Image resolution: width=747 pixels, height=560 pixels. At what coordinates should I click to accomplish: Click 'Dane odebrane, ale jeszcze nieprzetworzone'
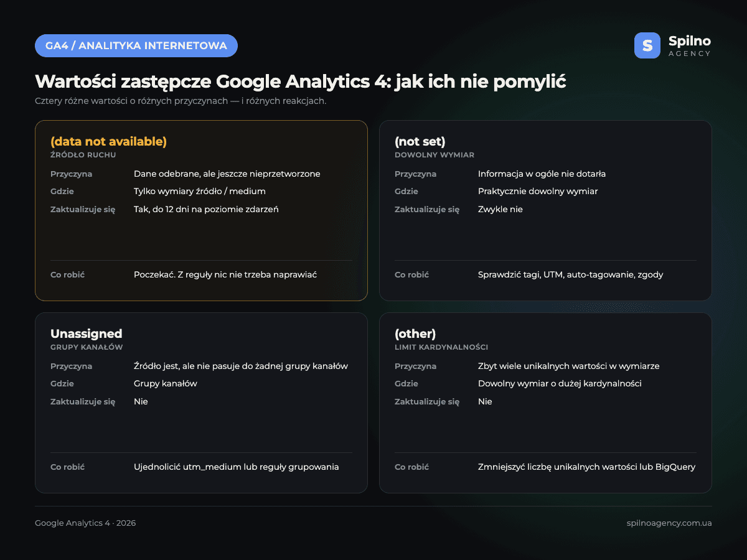point(227,174)
